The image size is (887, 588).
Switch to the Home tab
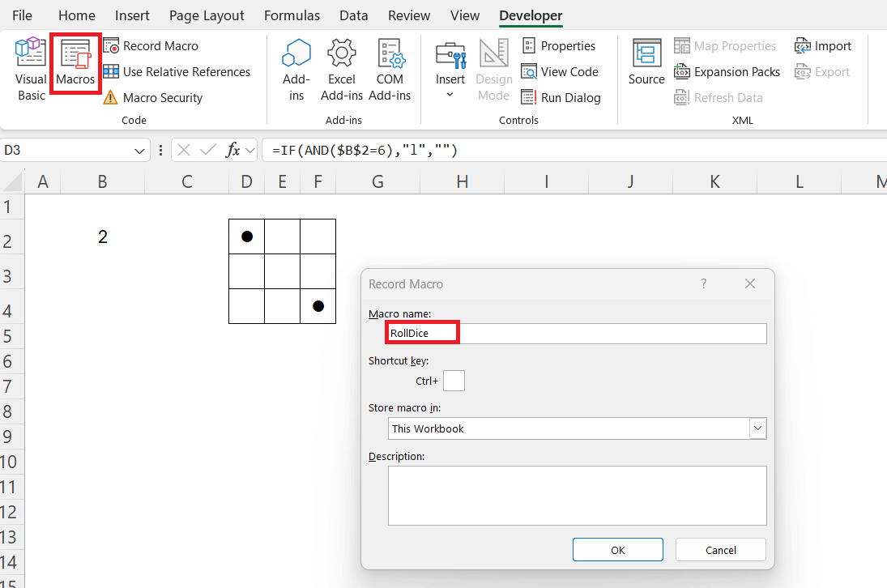[77, 15]
